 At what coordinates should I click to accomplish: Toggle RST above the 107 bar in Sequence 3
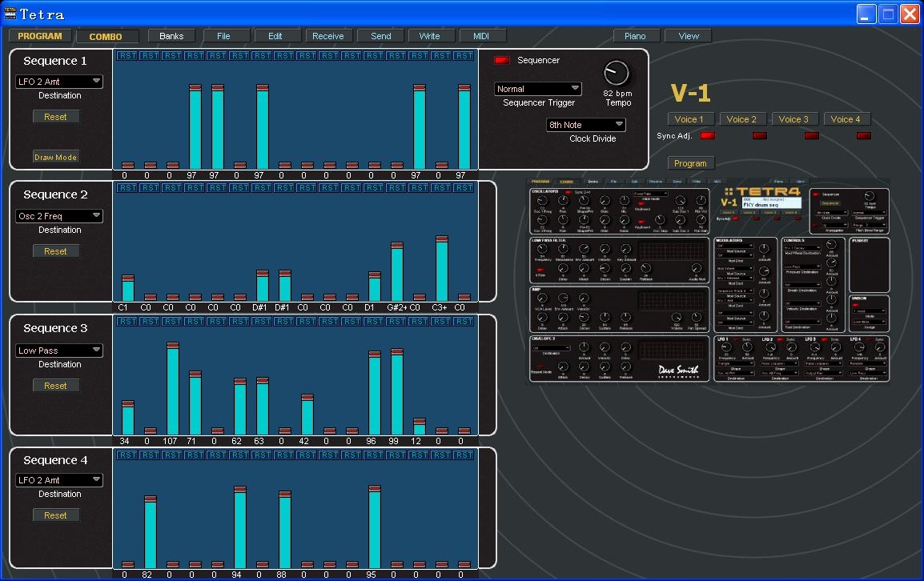(x=172, y=322)
